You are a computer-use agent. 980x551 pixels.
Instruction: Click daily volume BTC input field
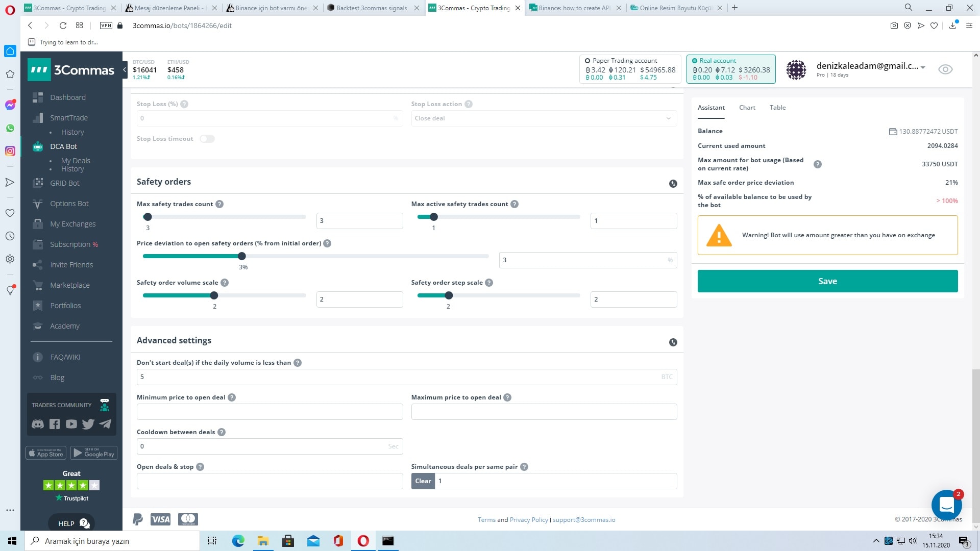point(407,377)
